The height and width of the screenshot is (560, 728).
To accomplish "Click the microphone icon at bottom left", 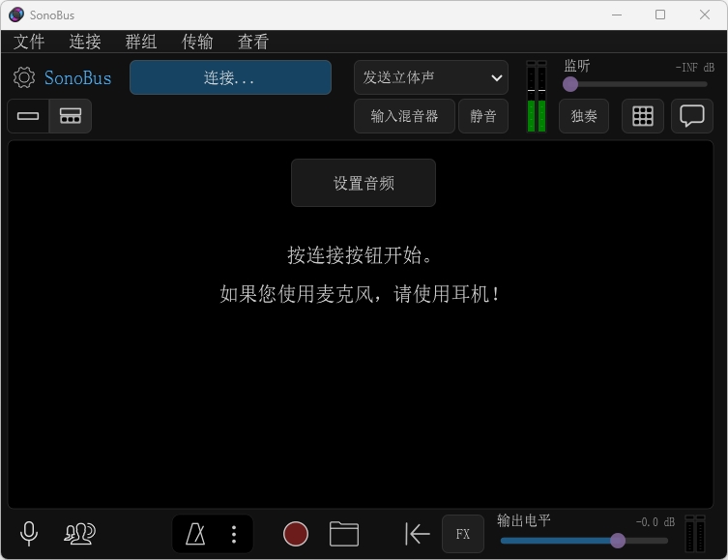I will 29,533.
